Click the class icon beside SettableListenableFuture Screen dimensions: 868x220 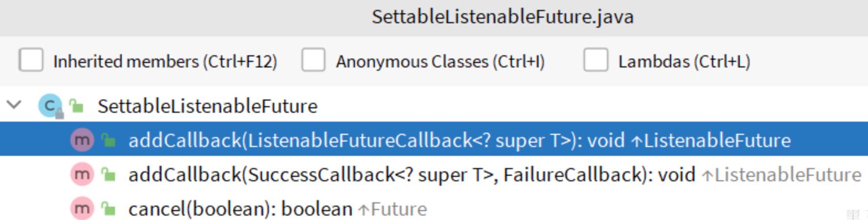point(50,106)
